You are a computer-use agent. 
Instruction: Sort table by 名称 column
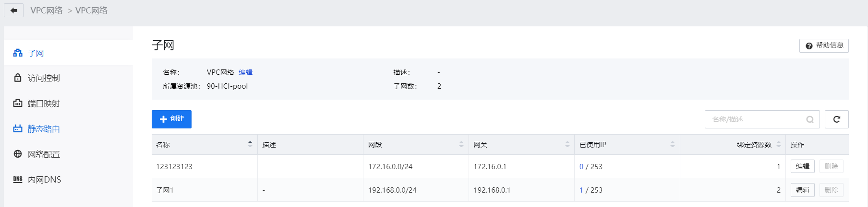tap(250, 144)
